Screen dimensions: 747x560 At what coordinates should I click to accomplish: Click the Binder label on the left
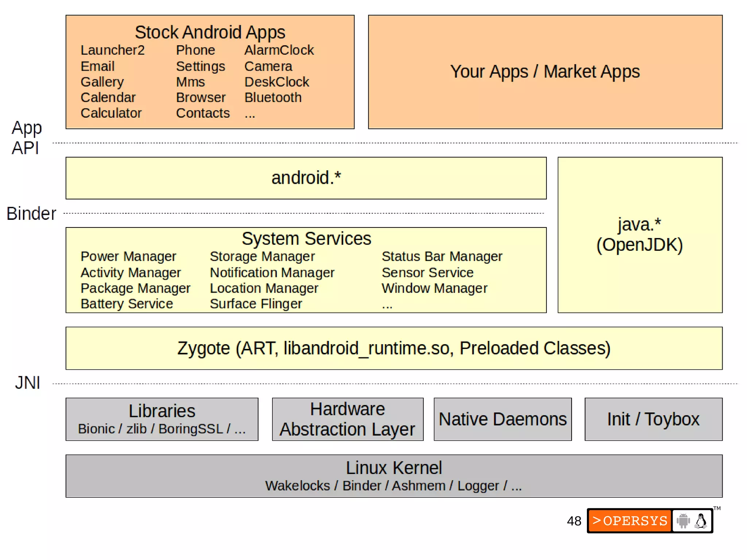pos(31,214)
